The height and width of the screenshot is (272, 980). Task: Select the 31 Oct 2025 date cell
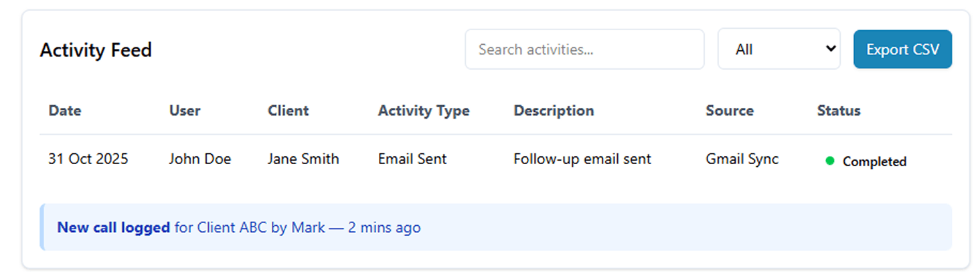click(x=88, y=159)
